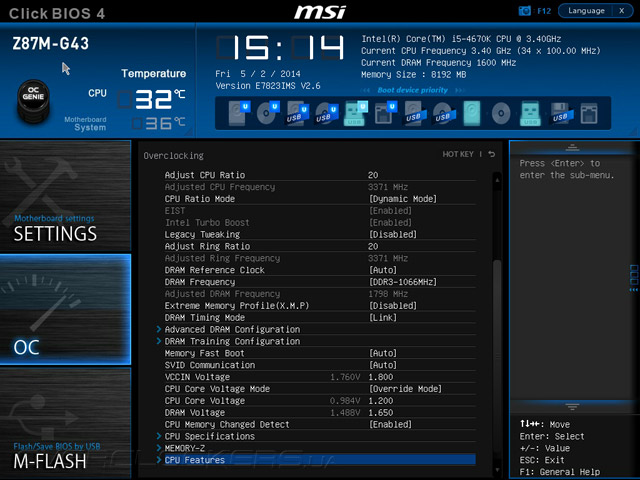Click the back arrow next to HOT KEY
640x480 pixels.
click(492, 154)
